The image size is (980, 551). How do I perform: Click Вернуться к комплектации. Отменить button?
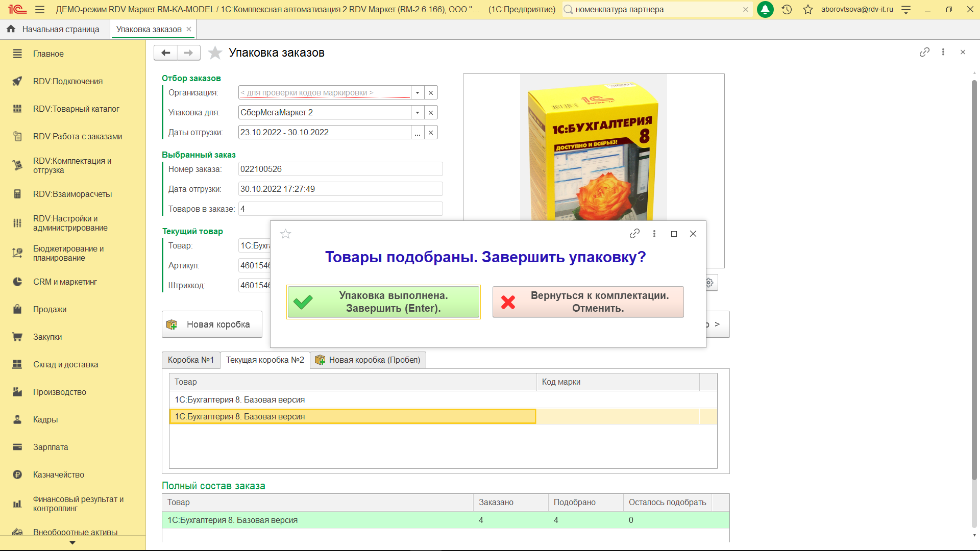point(587,302)
